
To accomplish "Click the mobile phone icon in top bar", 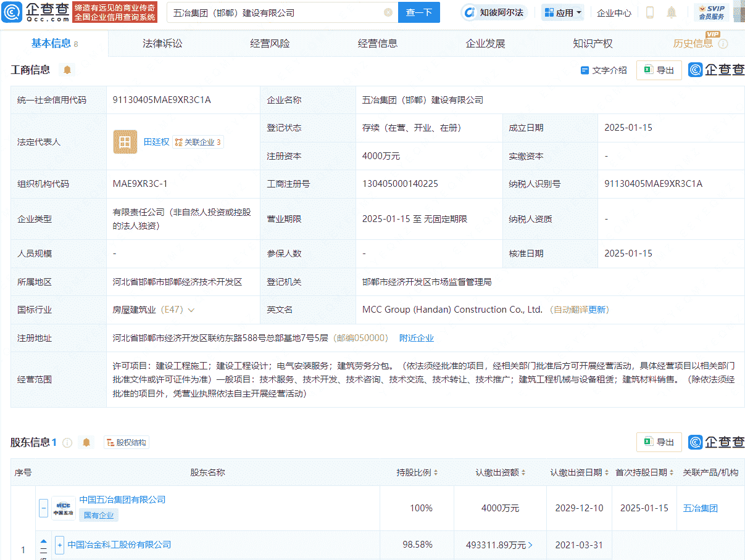I will coord(649,12).
